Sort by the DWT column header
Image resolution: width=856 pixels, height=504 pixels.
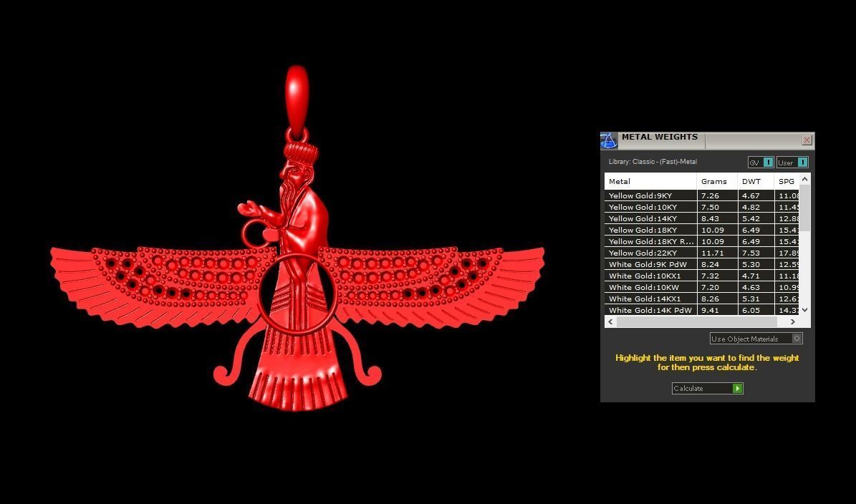click(x=756, y=182)
